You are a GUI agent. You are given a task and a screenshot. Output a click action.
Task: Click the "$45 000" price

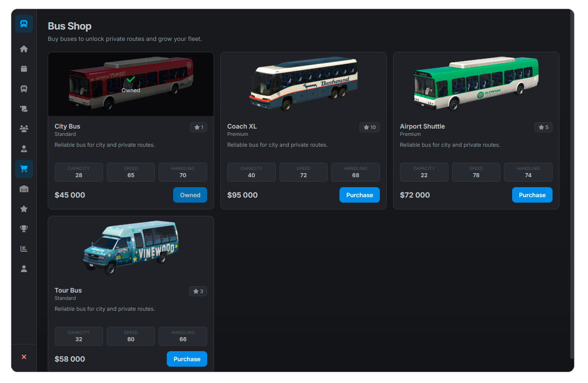coord(70,195)
